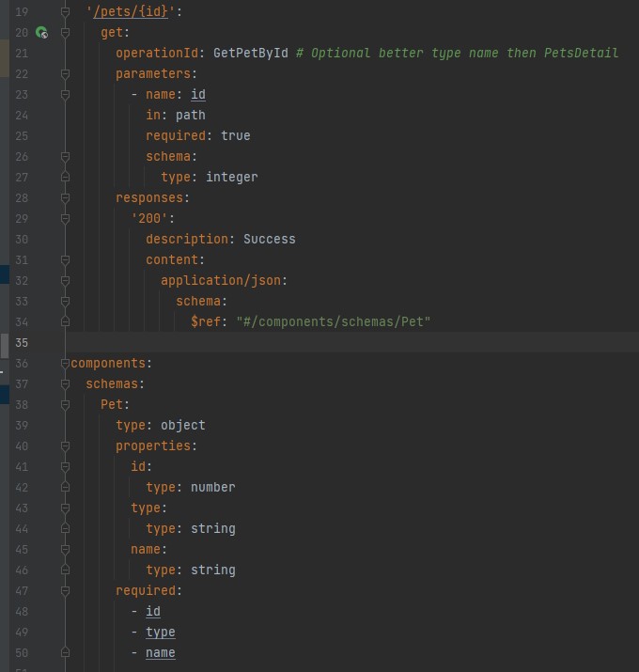Screen dimensions: 639x672
Task: Fold the '- name: id' parameter block
Action: point(65,95)
